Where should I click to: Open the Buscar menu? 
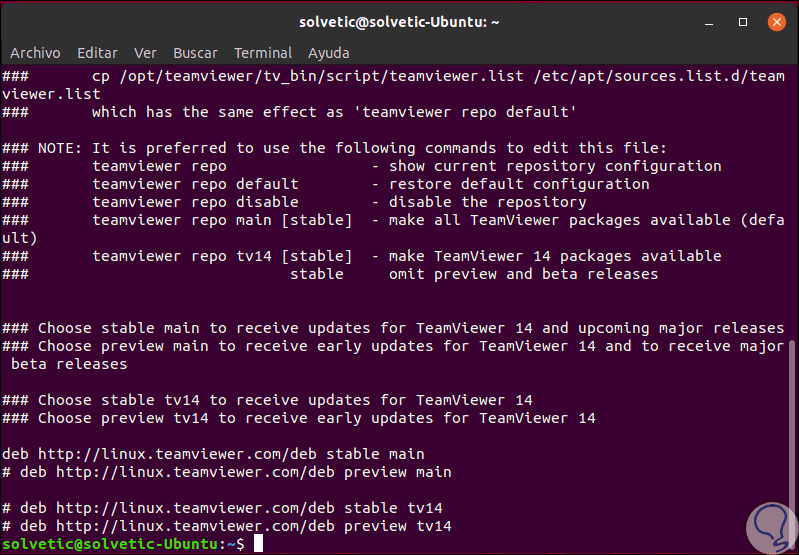[x=195, y=53]
